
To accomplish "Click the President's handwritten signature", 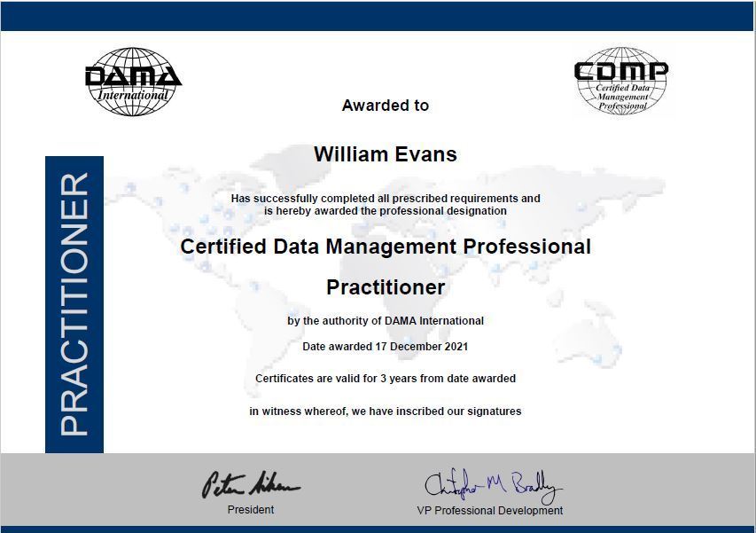I will tap(251, 484).
